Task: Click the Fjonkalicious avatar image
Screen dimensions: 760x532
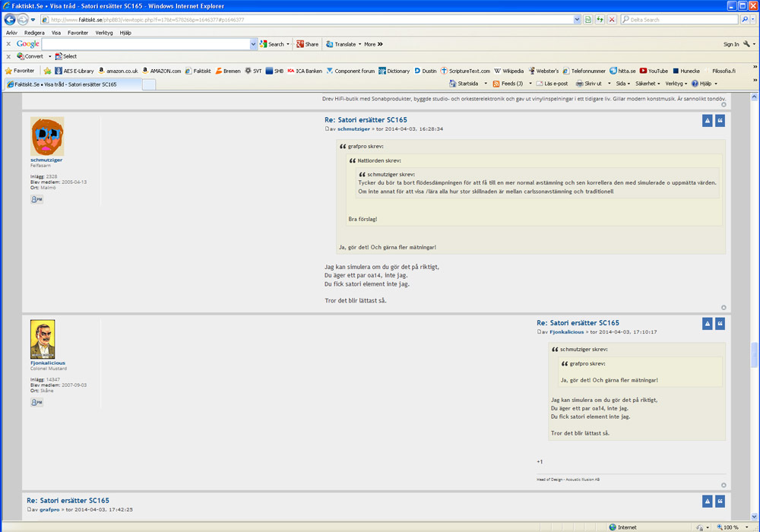Action: pyautogui.click(x=43, y=339)
